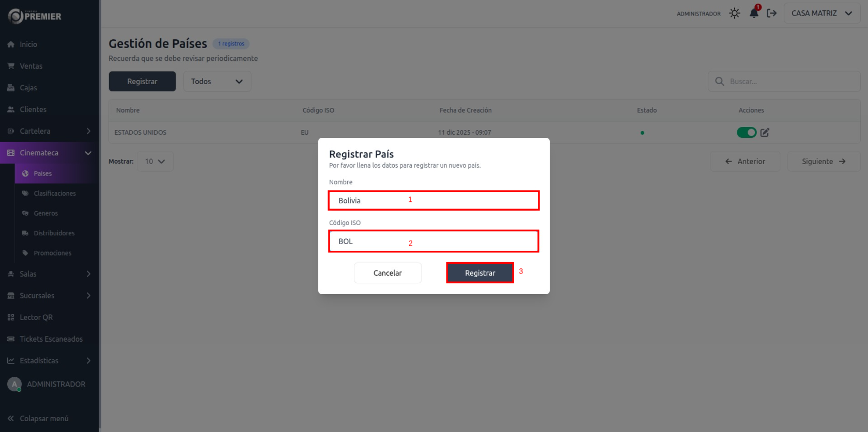The height and width of the screenshot is (432, 868).
Task: Open the Todos filter dropdown
Action: pos(217,82)
